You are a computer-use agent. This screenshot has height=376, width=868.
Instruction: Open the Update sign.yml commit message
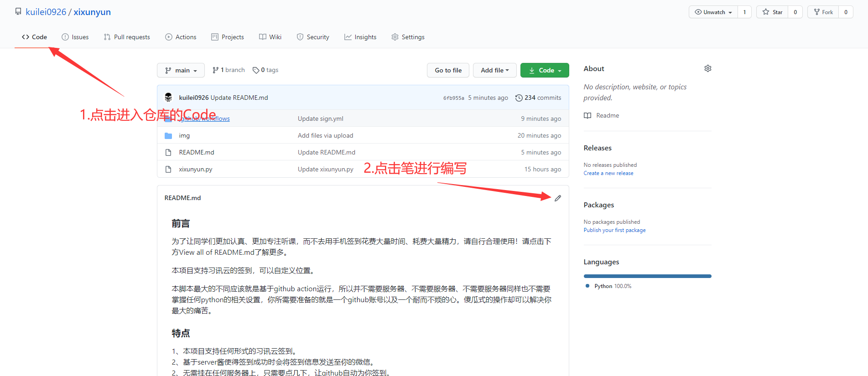321,118
